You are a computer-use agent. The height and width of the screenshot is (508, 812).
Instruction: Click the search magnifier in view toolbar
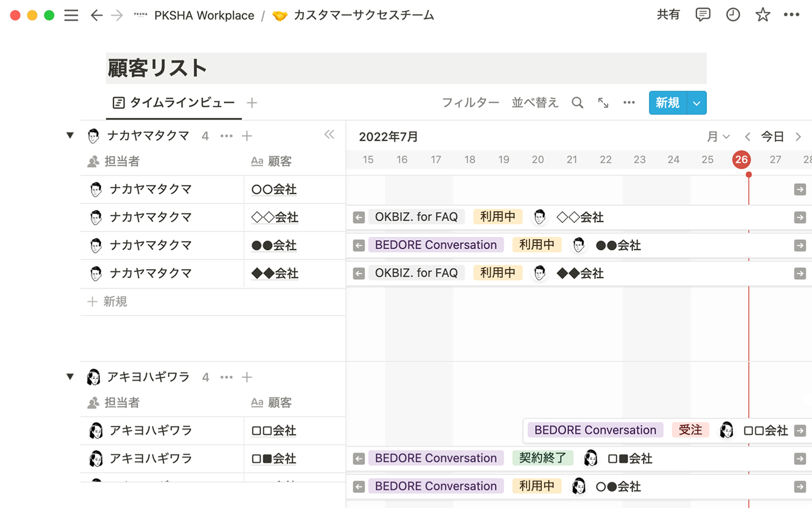point(577,103)
